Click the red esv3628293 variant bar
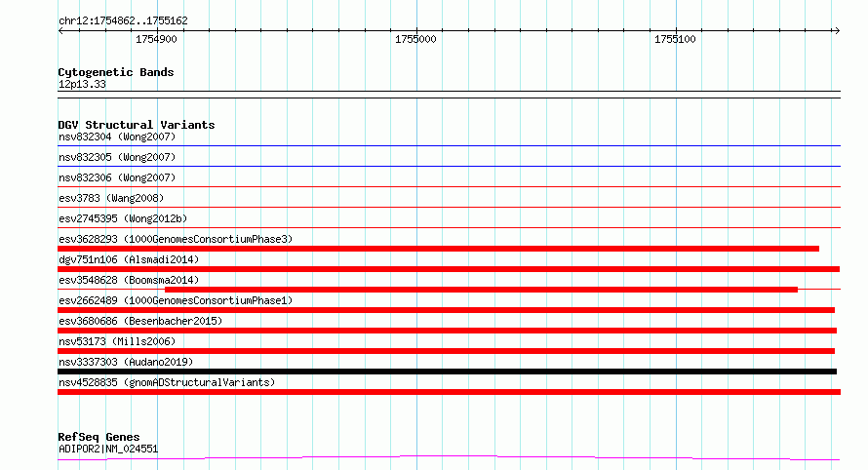 (438, 249)
